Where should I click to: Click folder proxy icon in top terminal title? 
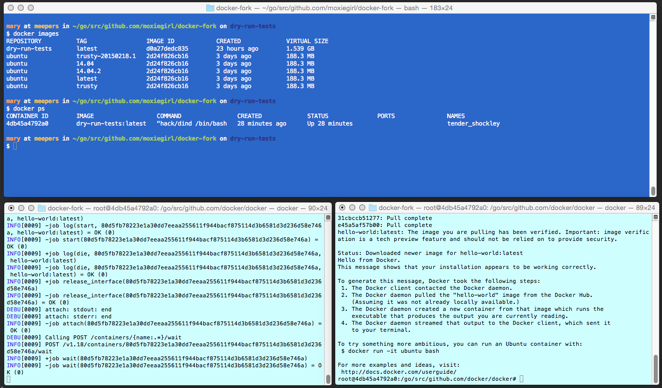pyautogui.click(x=210, y=8)
